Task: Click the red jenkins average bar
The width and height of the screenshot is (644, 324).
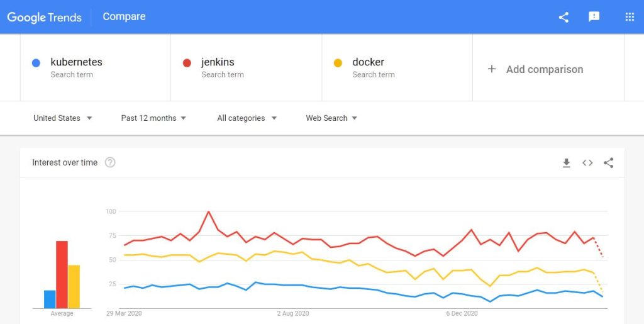Action: point(62,274)
